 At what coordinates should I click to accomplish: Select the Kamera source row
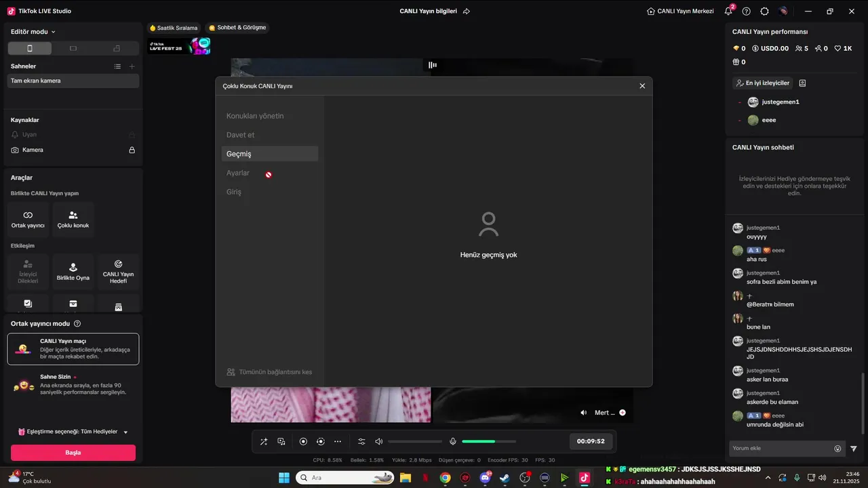pyautogui.click(x=73, y=150)
